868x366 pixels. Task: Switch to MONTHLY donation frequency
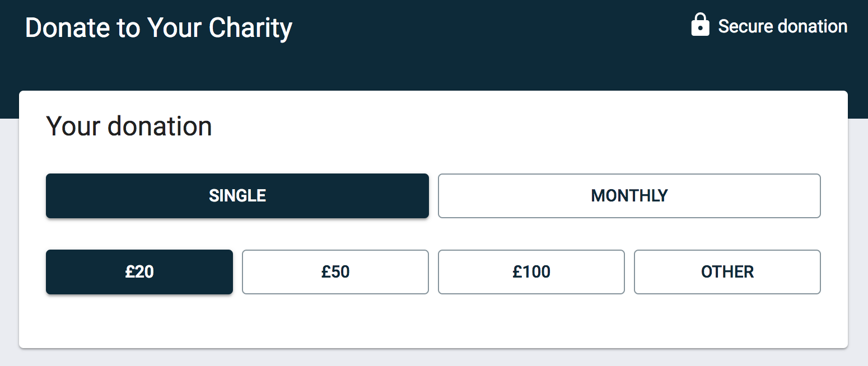click(629, 196)
